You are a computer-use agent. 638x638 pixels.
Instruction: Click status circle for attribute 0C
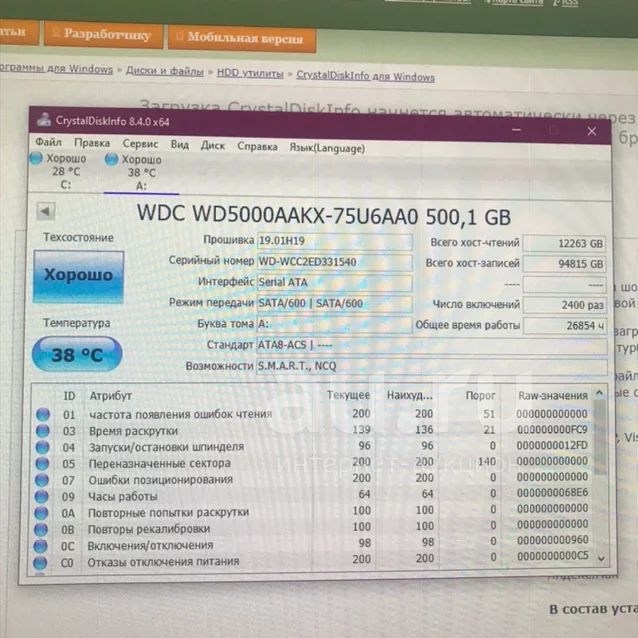(x=40, y=546)
